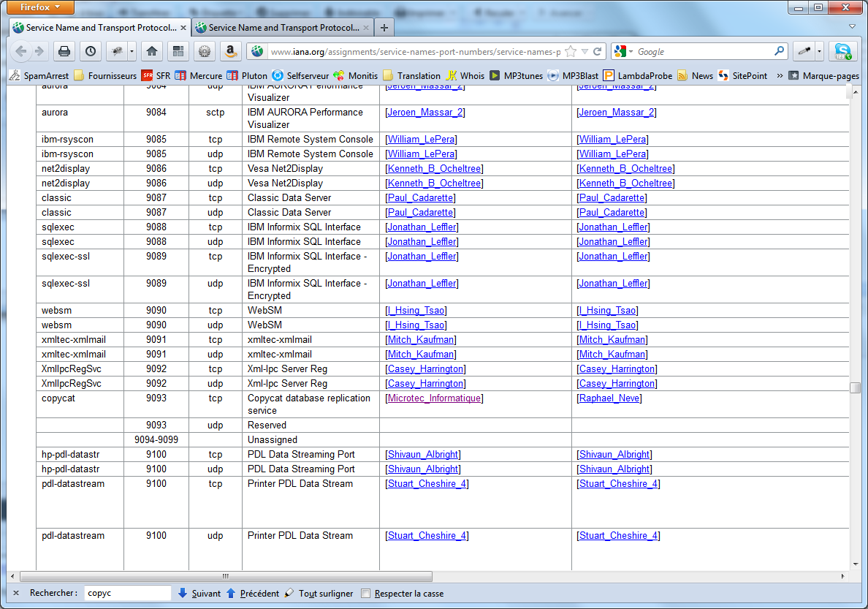
Task: Toggle Tout surligner highlight all
Action: coord(319,593)
